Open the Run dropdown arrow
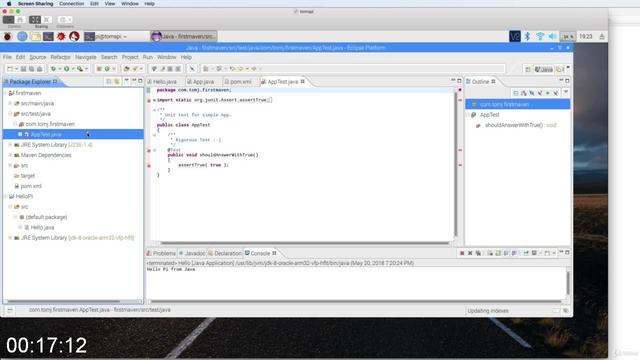This screenshot has height=360, width=640. click(73, 69)
